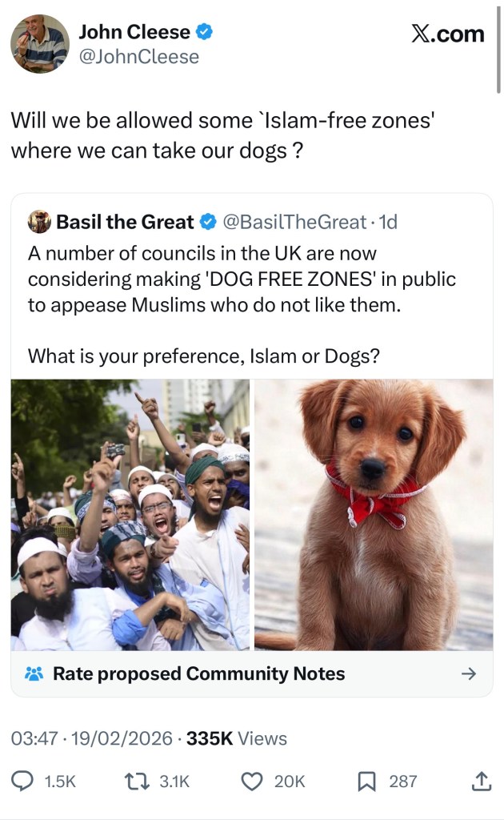This screenshot has width=504, height=820.
Task: Repost the tweet with the retweet icon
Action: click(x=138, y=782)
